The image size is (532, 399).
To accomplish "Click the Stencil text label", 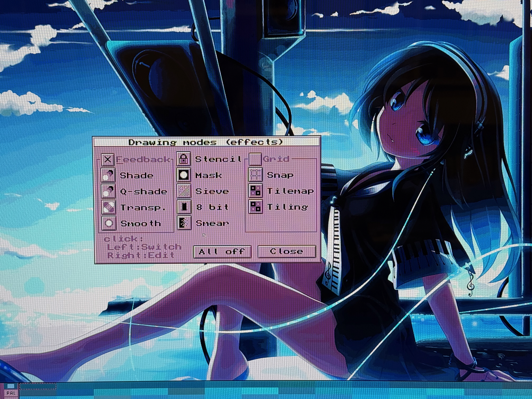I will tap(218, 159).
